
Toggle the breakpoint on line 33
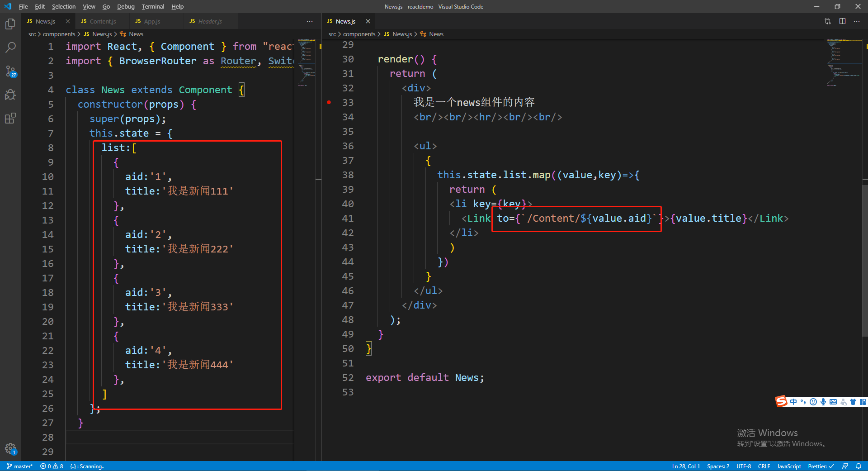(329, 102)
